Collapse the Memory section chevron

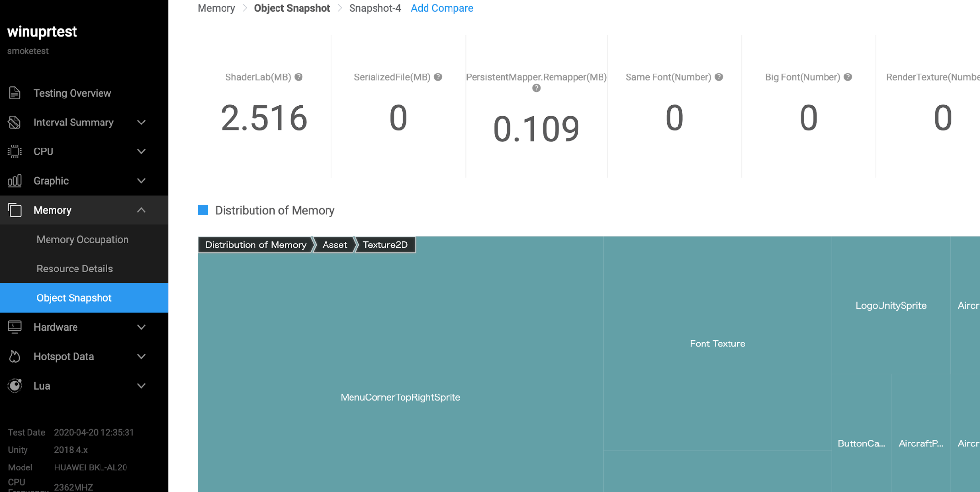click(x=141, y=210)
